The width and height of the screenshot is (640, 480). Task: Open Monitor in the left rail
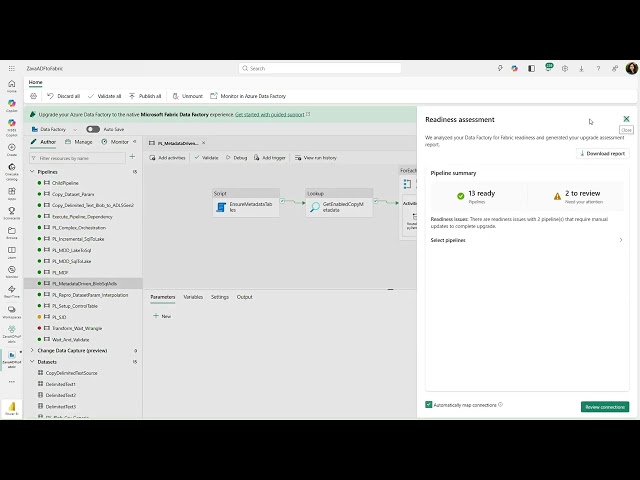pyautogui.click(x=12, y=272)
